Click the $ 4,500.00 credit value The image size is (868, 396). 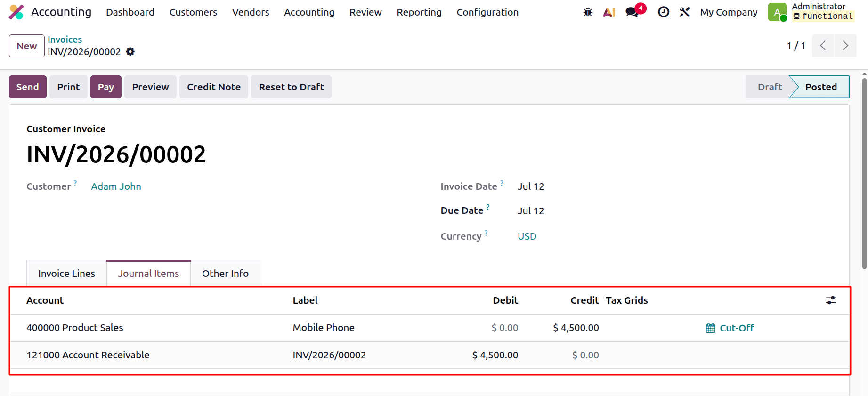(576, 328)
